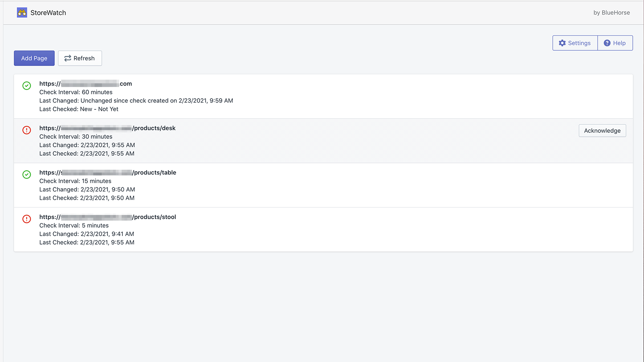Screen dimensions: 644x362
Task: Select the StoreWatch app title
Action: click(x=48, y=13)
